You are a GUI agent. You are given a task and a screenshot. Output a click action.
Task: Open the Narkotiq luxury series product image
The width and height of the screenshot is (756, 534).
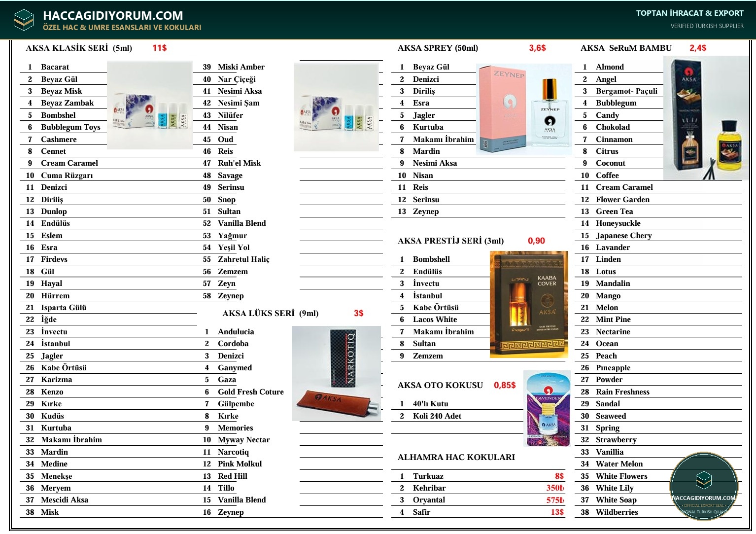tap(336, 373)
